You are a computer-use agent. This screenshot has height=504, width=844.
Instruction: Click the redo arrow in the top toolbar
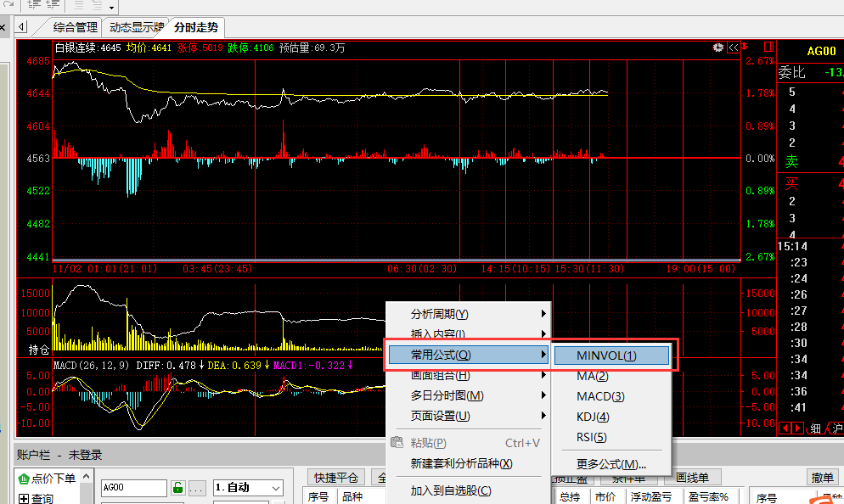[8, 5]
